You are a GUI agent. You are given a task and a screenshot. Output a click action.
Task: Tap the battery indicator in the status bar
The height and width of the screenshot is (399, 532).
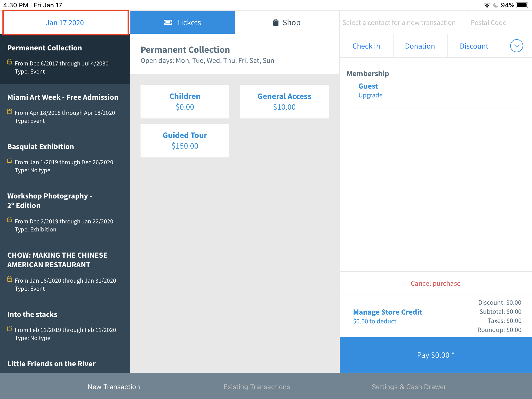coord(522,5)
